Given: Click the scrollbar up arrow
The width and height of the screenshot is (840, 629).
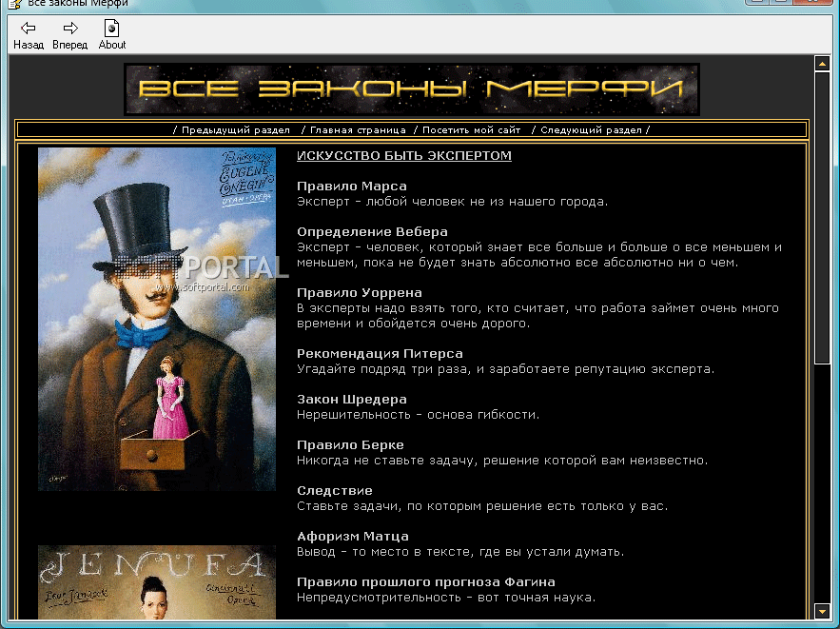Looking at the screenshot, I should pos(822,64).
